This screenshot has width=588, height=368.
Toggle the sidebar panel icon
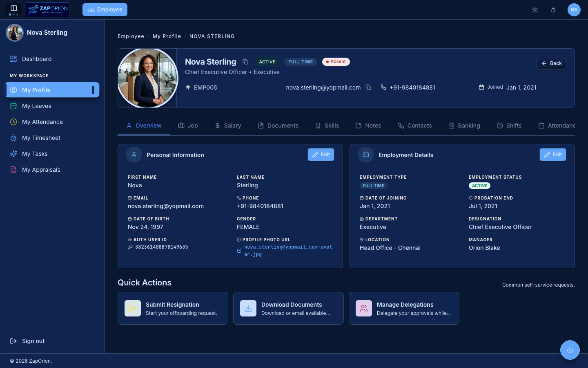(x=13, y=8)
